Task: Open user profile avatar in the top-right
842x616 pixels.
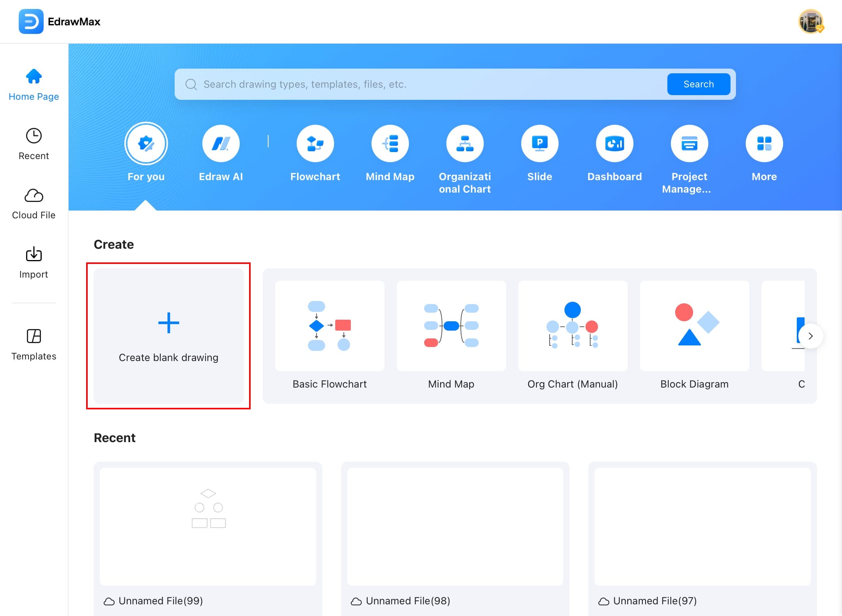Action: tap(810, 22)
